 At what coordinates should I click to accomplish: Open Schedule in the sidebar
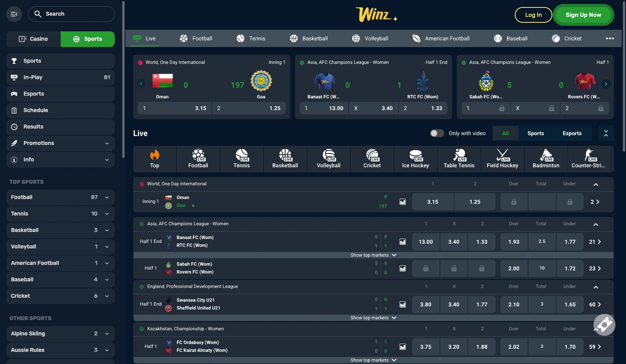[x=60, y=110]
